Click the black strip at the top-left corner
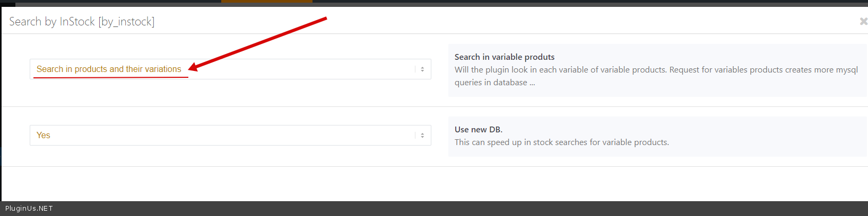The height and width of the screenshot is (216, 868). coord(7,3)
